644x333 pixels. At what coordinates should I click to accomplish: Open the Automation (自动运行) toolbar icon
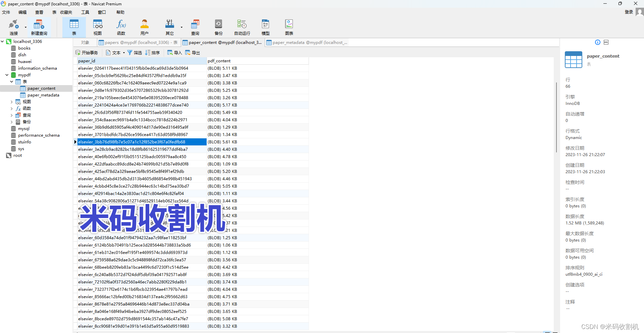[x=242, y=27]
